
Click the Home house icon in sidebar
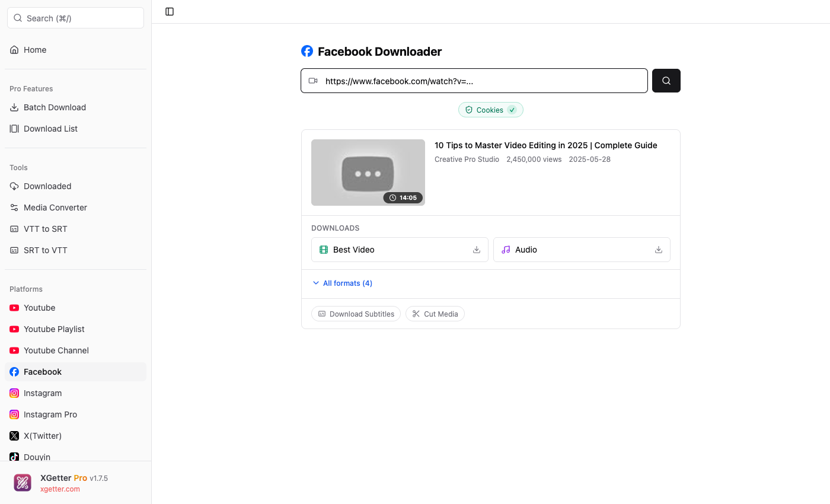pyautogui.click(x=14, y=50)
